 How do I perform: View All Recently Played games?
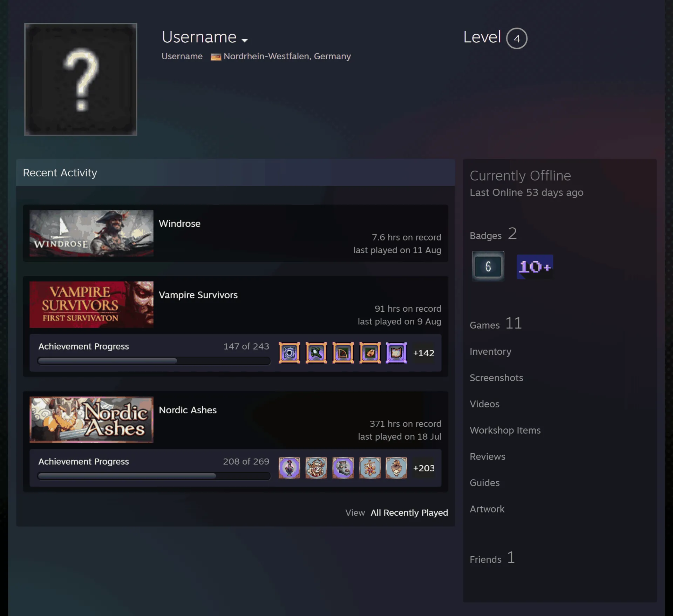pos(409,513)
